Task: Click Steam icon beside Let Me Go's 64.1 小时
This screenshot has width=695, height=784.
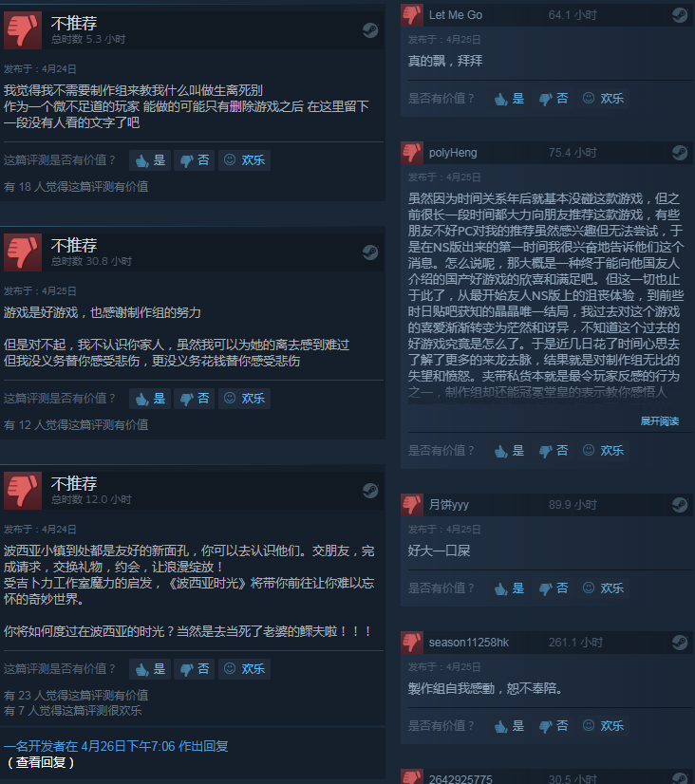Action: pos(680,15)
